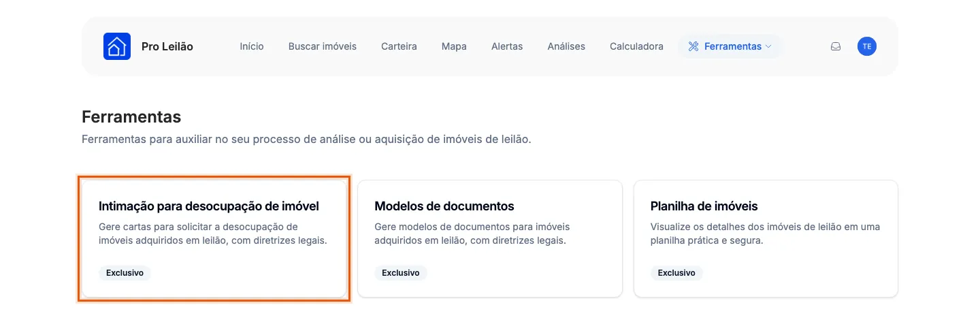
Task: Click the Ferramentas page heading
Action: pos(131,116)
